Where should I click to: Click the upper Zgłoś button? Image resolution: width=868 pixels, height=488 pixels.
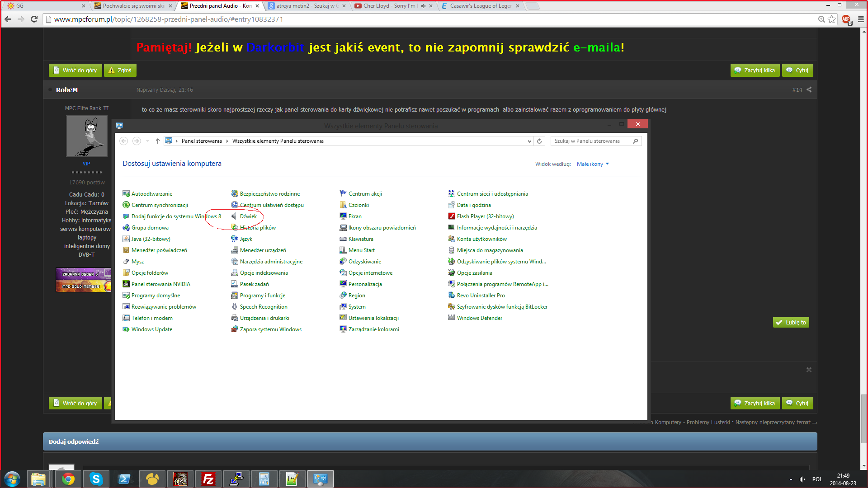coord(120,70)
